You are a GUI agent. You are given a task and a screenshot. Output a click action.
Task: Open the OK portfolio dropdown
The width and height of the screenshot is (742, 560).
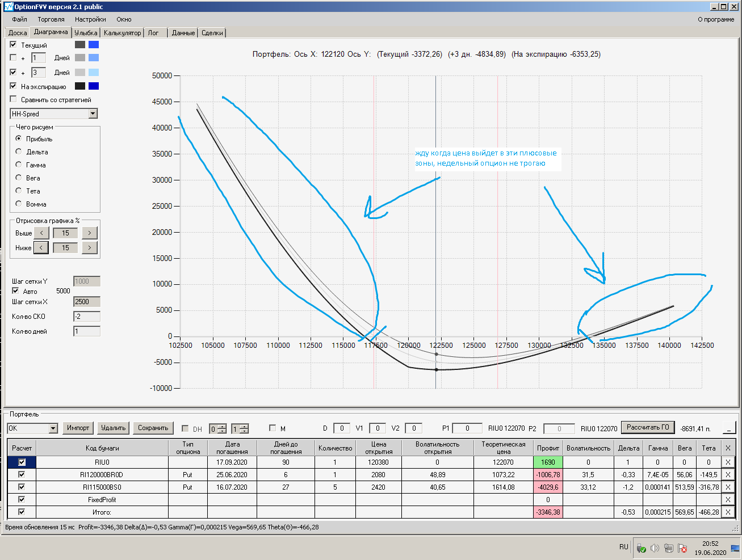coord(53,428)
